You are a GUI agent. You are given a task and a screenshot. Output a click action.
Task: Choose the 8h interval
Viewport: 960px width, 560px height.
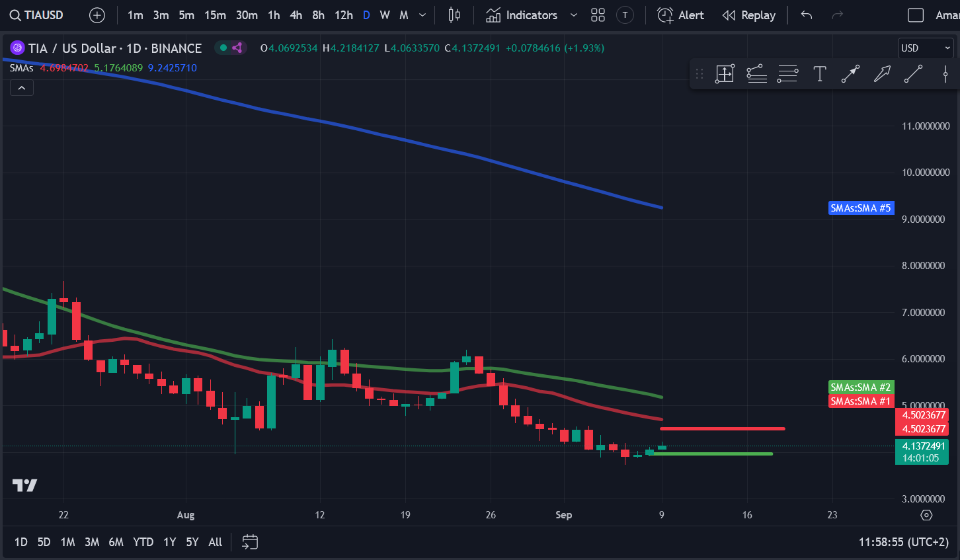pyautogui.click(x=318, y=15)
